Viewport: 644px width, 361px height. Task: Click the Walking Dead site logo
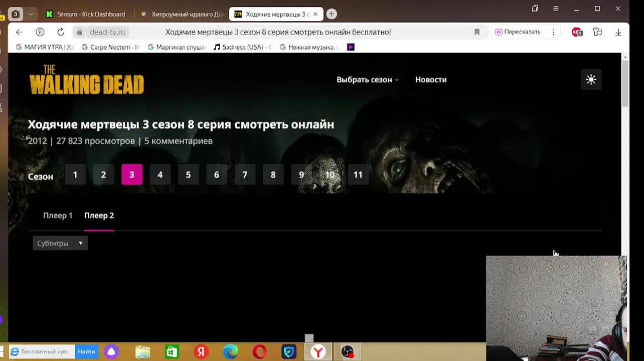coord(86,80)
